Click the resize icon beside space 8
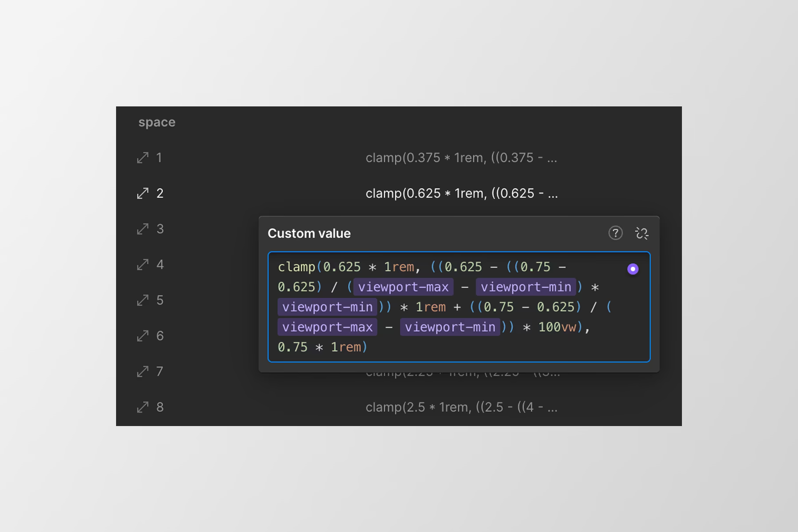The height and width of the screenshot is (532, 798). pos(143,407)
